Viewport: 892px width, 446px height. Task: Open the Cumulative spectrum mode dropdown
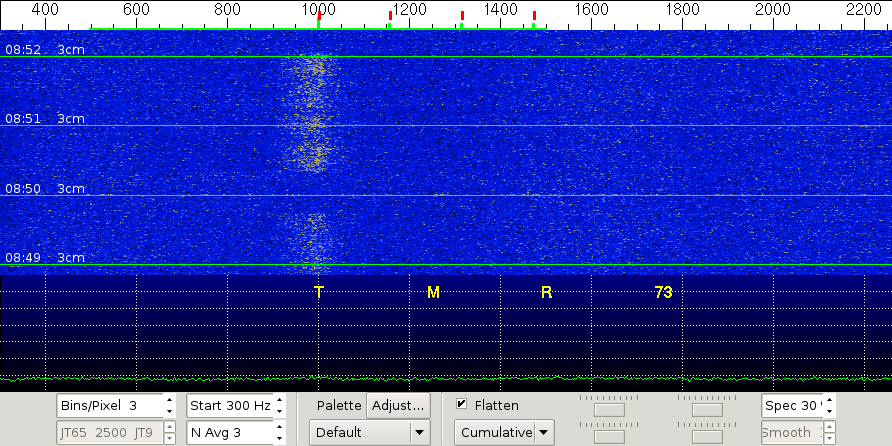click(x=504, y=432)
